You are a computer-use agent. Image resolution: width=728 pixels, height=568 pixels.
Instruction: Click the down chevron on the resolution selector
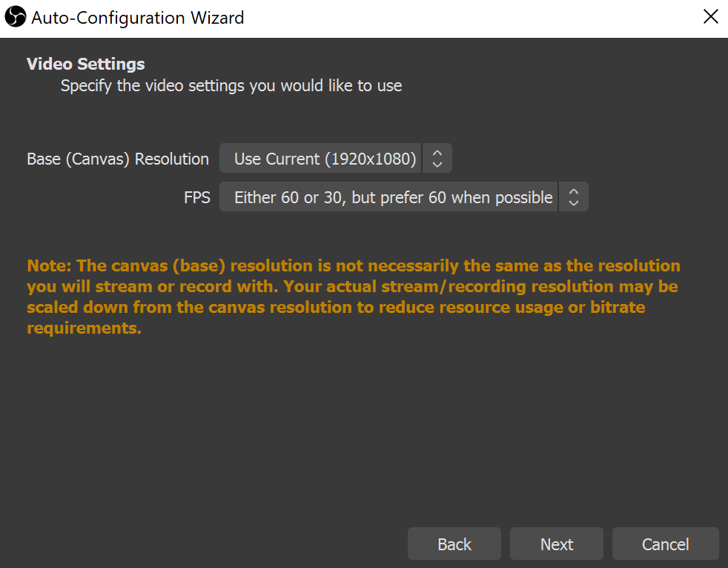coord(437,164)
